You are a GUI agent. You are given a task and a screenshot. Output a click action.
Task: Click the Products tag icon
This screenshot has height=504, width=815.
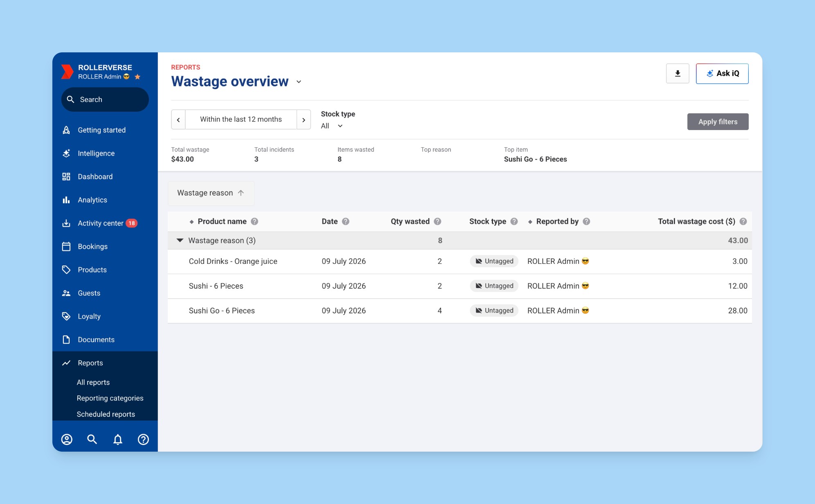point(66,270)
